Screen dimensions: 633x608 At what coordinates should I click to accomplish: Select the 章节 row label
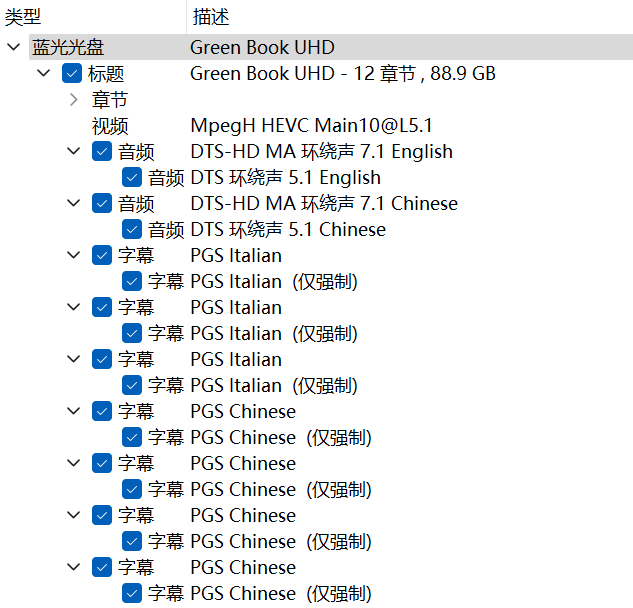click(x=110, y=100)
